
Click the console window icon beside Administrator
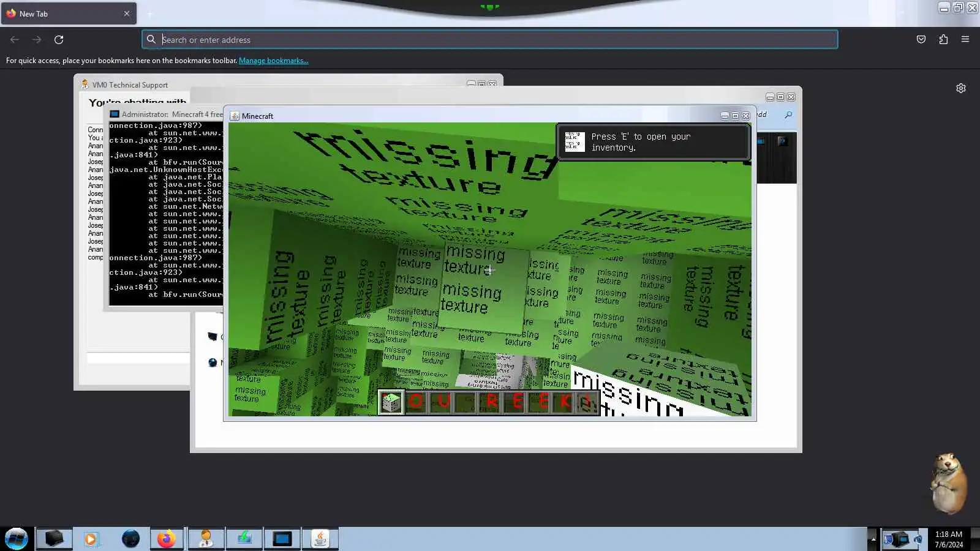coord(115,114)
